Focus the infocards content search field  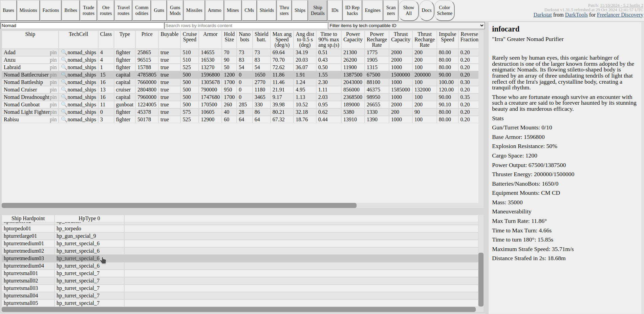246,26
